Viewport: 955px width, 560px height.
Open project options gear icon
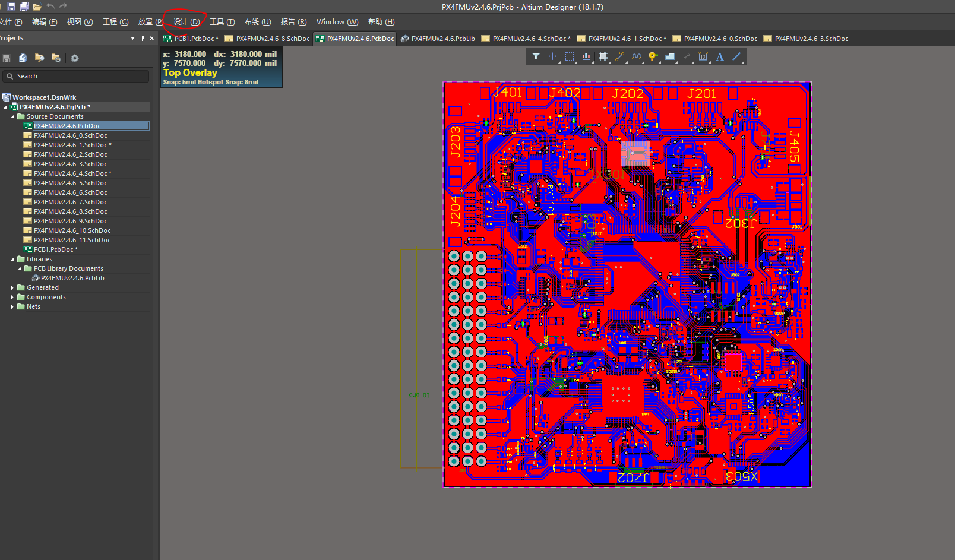(75, 58)
